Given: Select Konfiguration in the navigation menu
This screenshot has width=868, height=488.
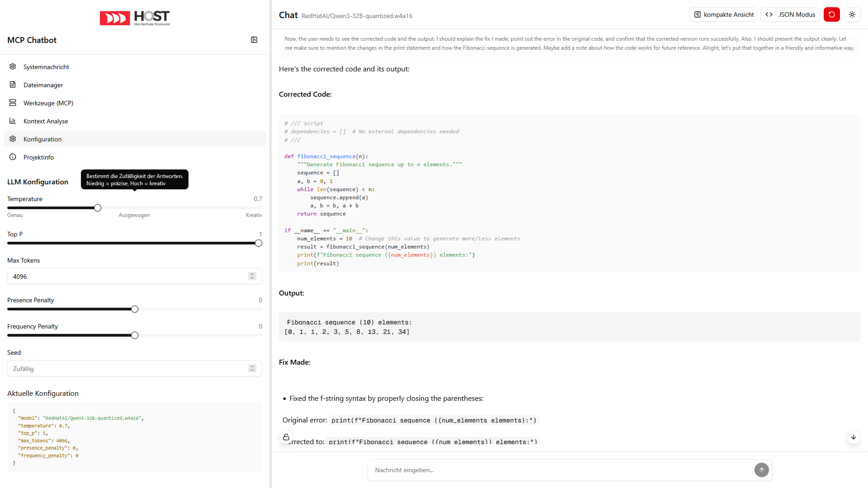Looking at the screenshot, I should [x=42, y=139].
